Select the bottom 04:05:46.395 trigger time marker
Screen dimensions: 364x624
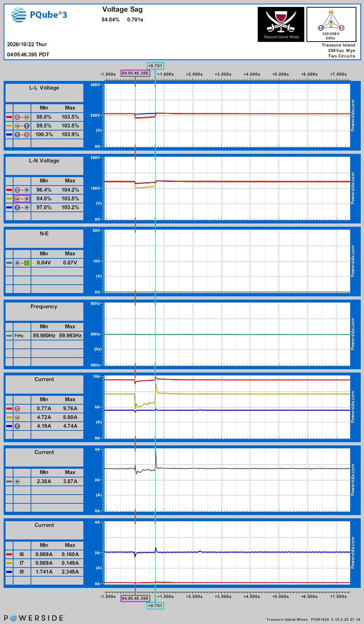click(135, 598)
